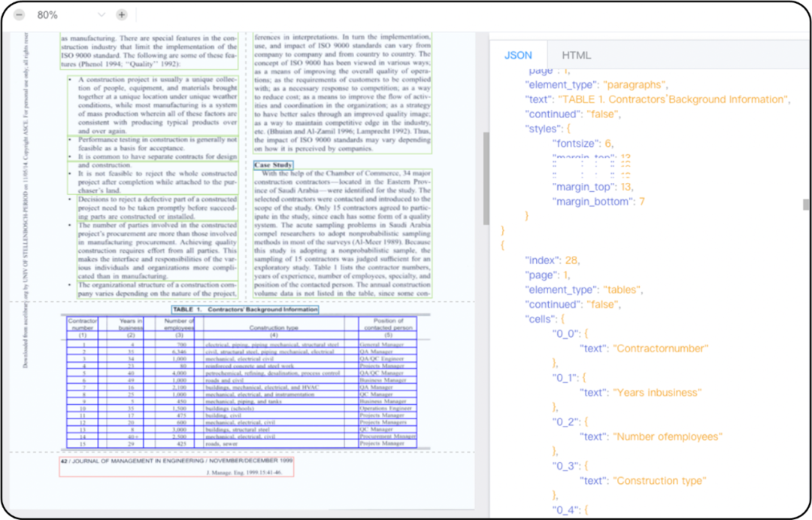This screenshot has height=520, width=812.
Task: Click the paragraph starting 'With the help of the Chamber'
Action: [342, 233]
